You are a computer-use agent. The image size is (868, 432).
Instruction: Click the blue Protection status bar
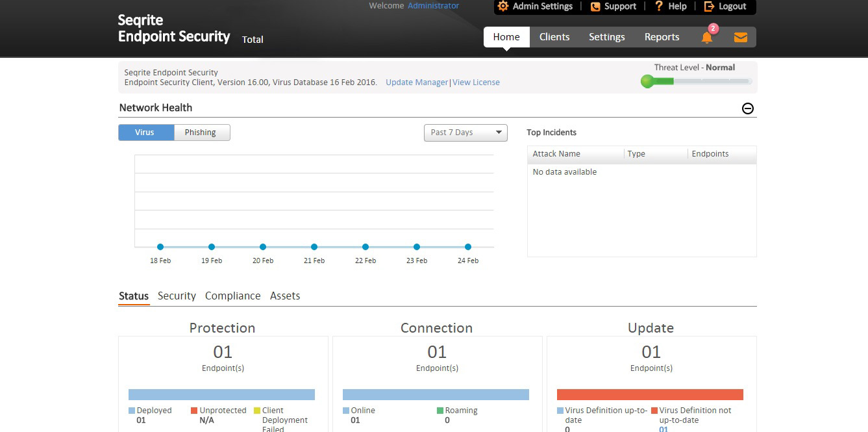pyautogui.click(x=221, y=394)
